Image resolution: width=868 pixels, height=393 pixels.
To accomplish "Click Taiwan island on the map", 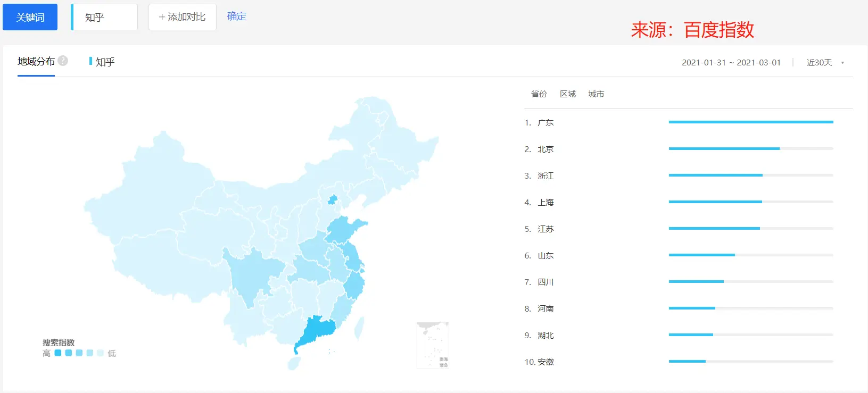I will pos(359,328).
